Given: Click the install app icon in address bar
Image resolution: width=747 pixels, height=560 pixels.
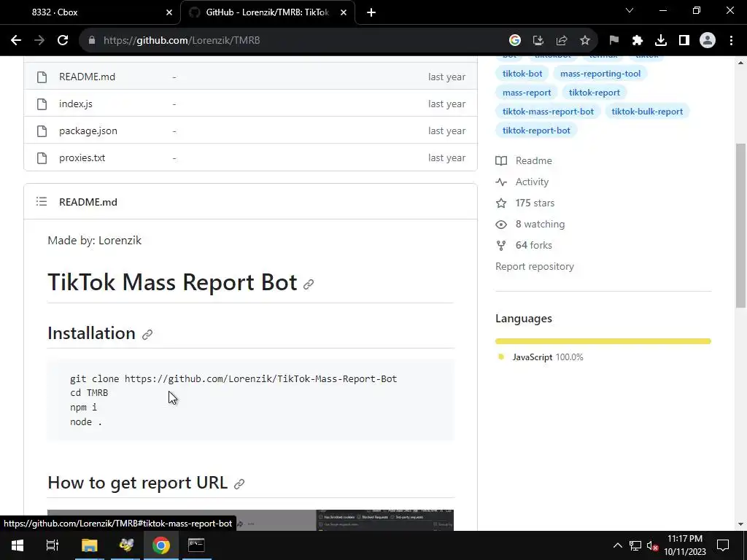Looking at the screenshot, I should [538, 41].
